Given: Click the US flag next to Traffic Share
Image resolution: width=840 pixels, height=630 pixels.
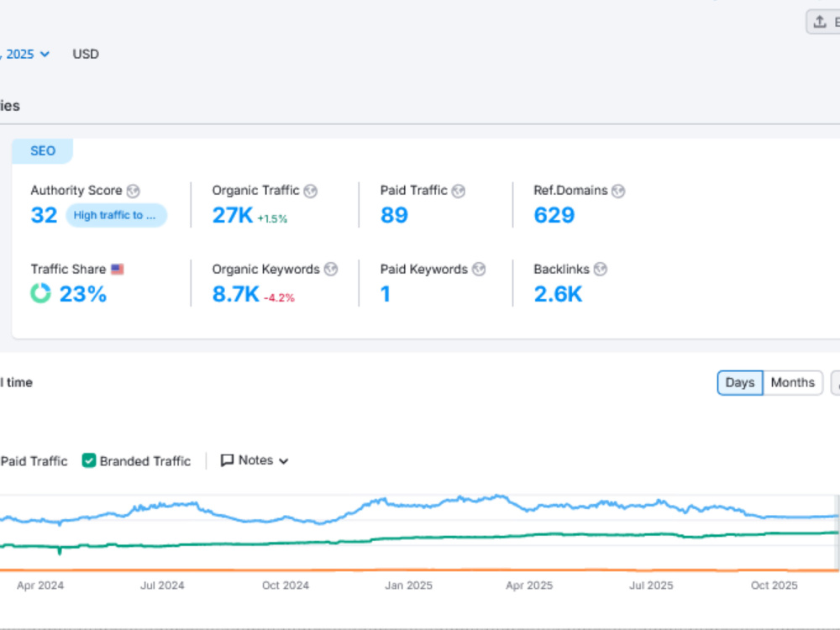Looking at the screenshot, I should coord(118,269).
